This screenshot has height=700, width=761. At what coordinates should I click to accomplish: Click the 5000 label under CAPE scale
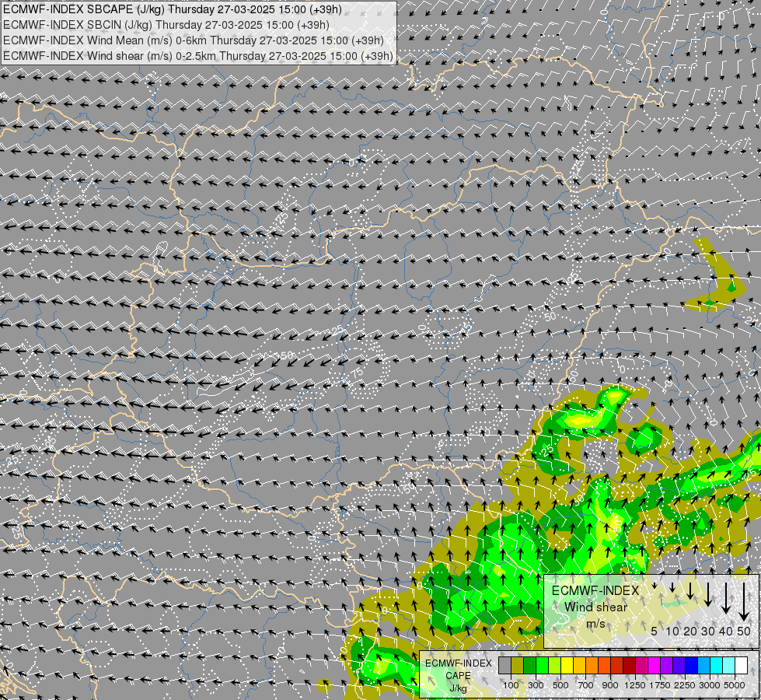(735, 685)
